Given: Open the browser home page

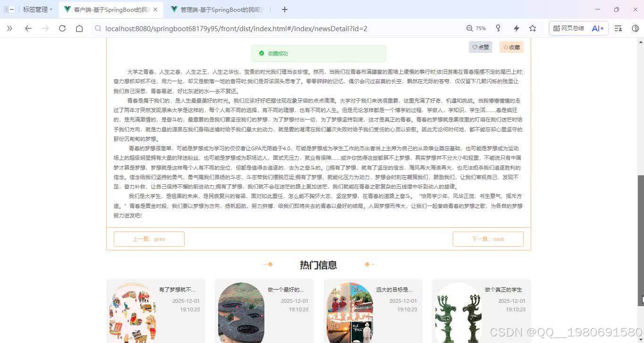Looking at the screenshot, I should (79, 28).
